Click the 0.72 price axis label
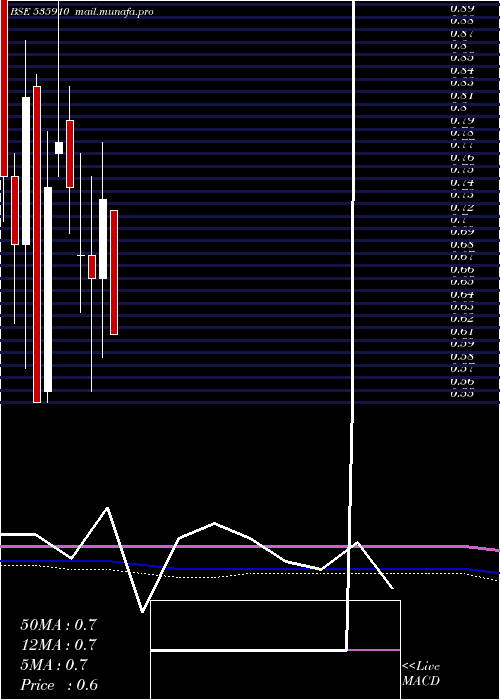Image resolution: width=500 pixels, height=700 pixels. coord(462,208)
